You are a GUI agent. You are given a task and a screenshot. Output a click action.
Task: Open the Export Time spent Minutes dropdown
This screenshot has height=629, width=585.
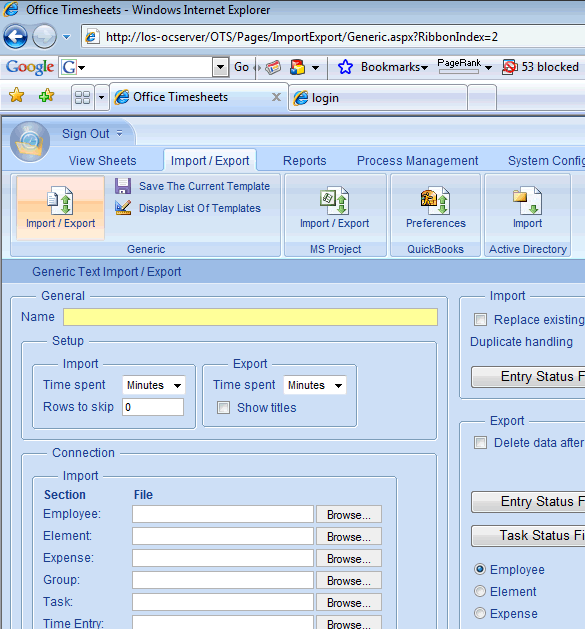(x=315, y=385)
